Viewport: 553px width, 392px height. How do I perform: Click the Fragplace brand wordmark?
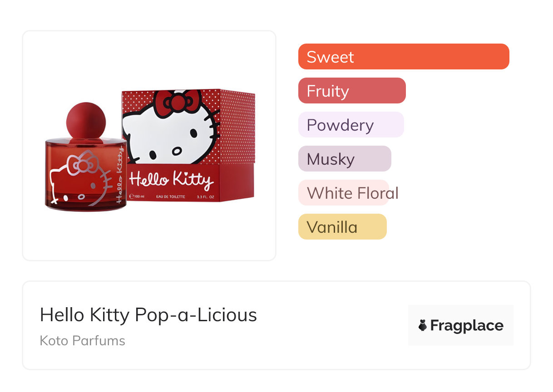[x=467, y=325]
